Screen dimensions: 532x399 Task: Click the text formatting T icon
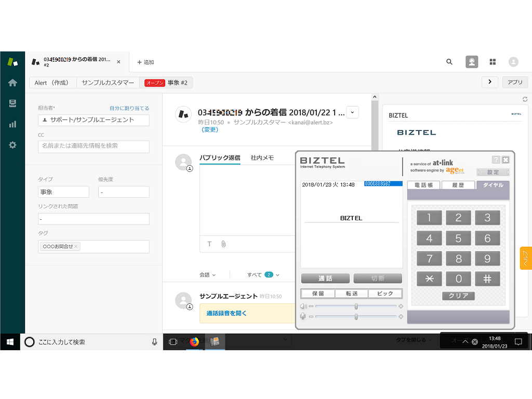[x=210, y=244]
